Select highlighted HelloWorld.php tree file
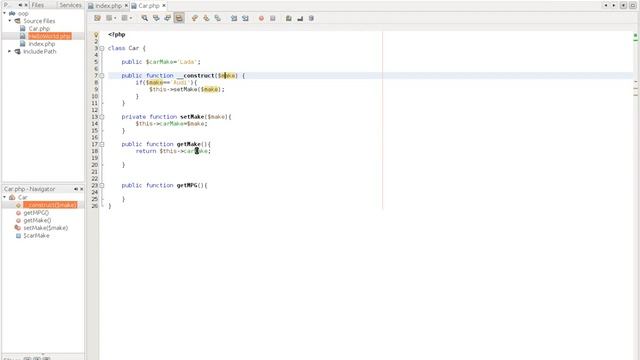Viewport: 640px width, 360px height. pos(50,36)
